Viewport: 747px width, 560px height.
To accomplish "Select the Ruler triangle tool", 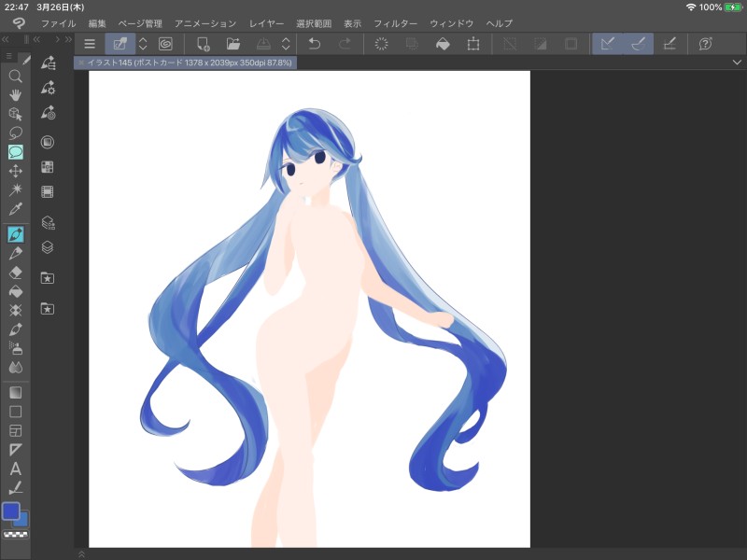I will point(15,450).
